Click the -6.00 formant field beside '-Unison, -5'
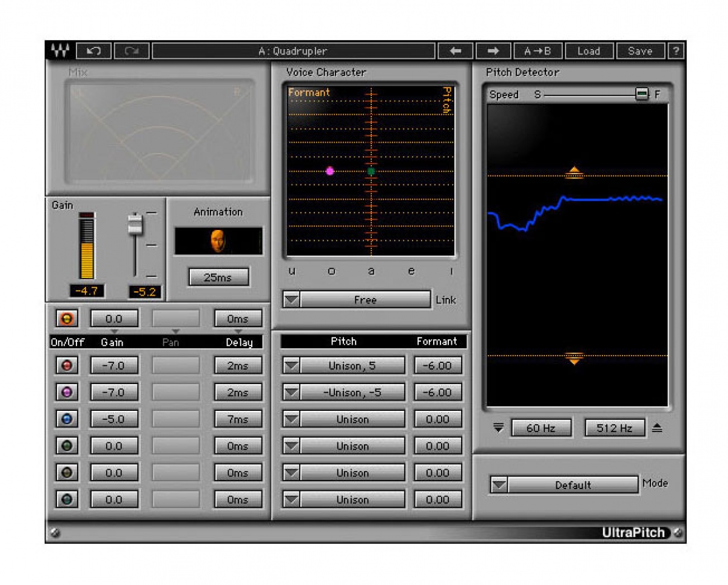 tap(438, 392)
